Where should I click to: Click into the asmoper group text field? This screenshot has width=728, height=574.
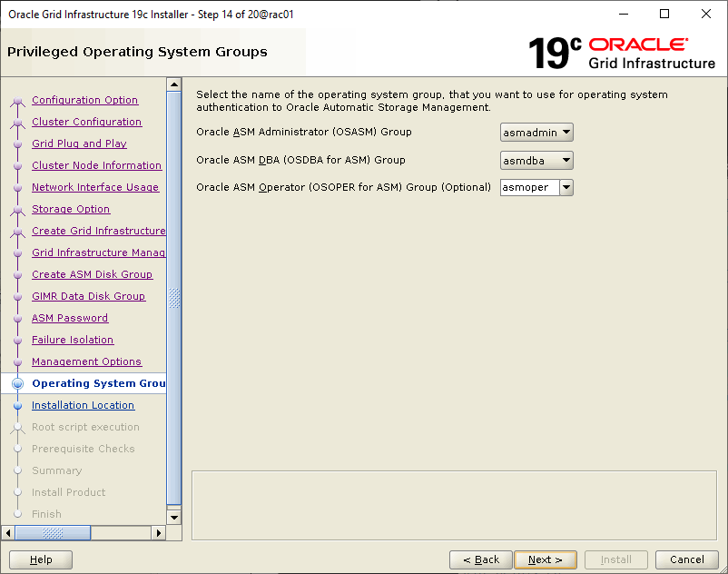tap(530, 188)
